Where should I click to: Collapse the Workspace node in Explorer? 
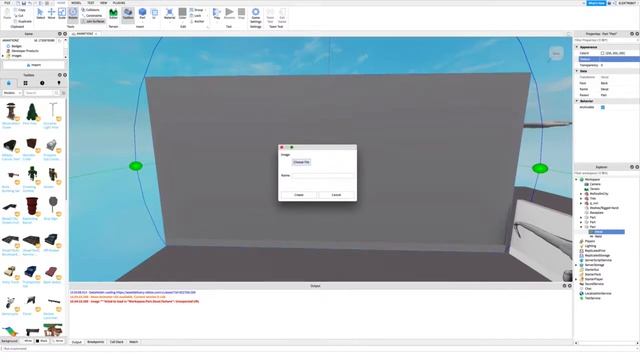click(577, 179)
